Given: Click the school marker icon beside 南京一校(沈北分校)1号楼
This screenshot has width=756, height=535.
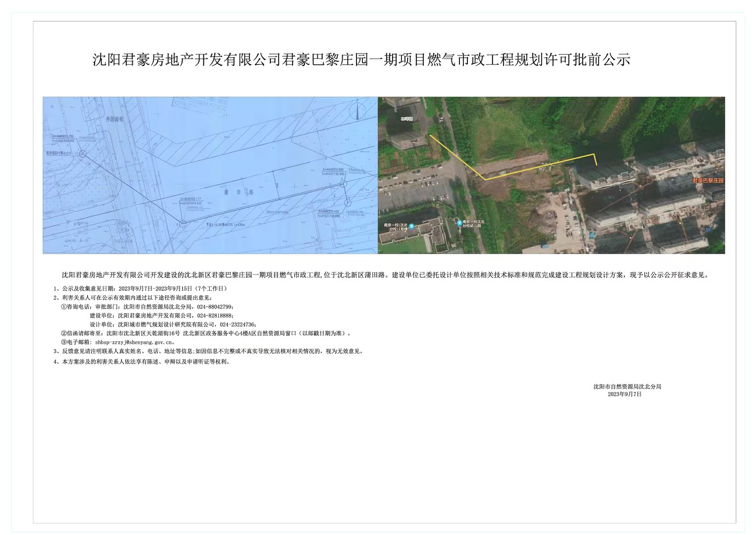Looking at the screenshot, I should coord(410,226).
